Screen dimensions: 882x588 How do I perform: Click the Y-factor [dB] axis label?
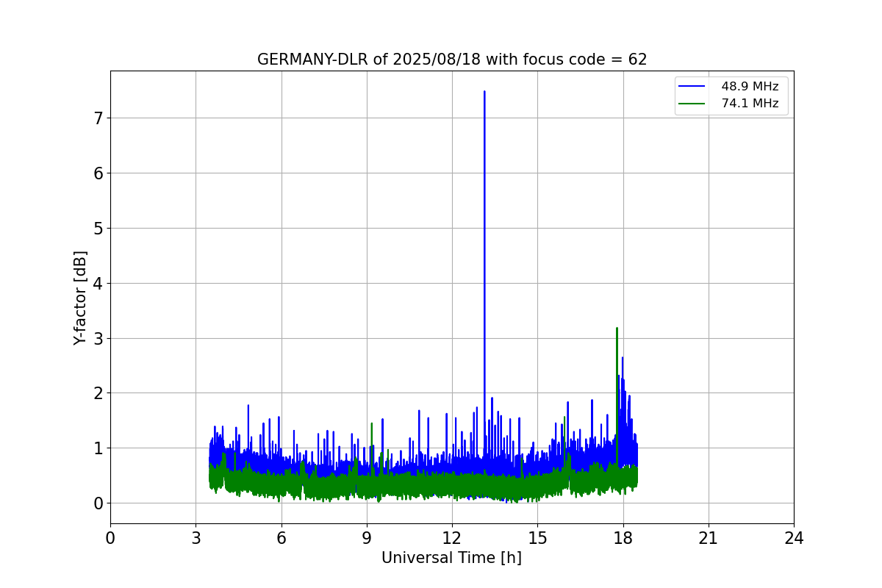[x=80, y=298]
